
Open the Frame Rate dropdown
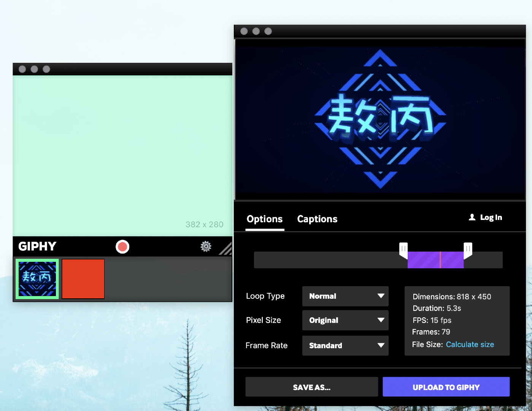tap(345, 346)
